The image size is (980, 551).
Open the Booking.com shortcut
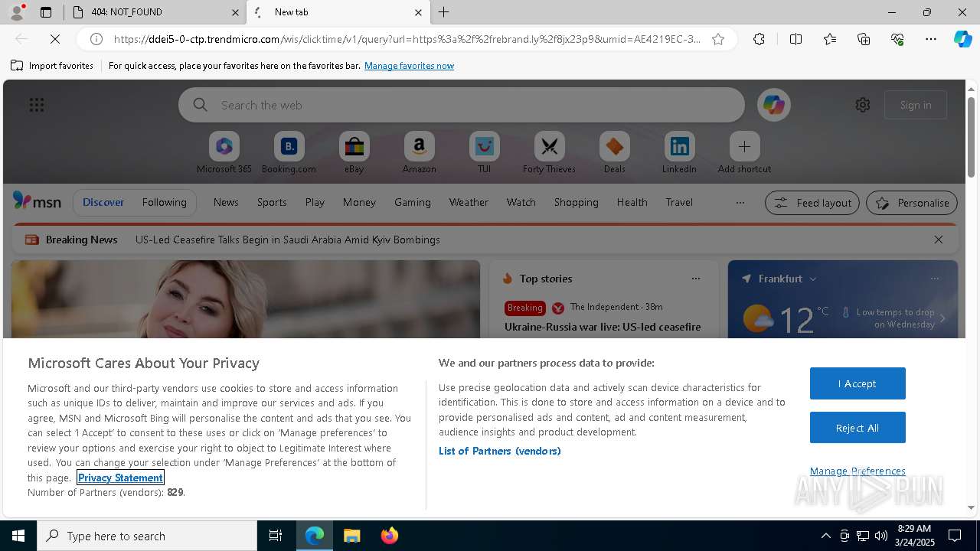pyautogui.click(x=289, y=153)
